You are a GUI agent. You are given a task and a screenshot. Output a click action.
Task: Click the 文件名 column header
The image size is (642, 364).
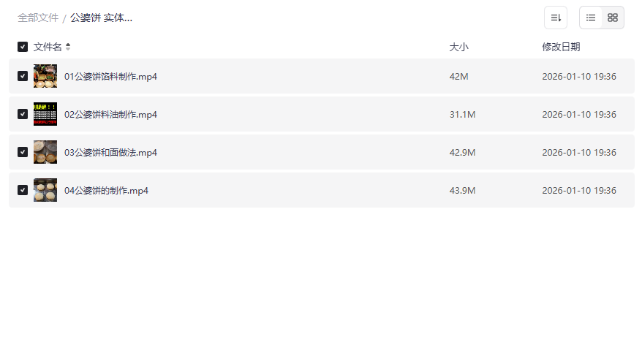48,47
